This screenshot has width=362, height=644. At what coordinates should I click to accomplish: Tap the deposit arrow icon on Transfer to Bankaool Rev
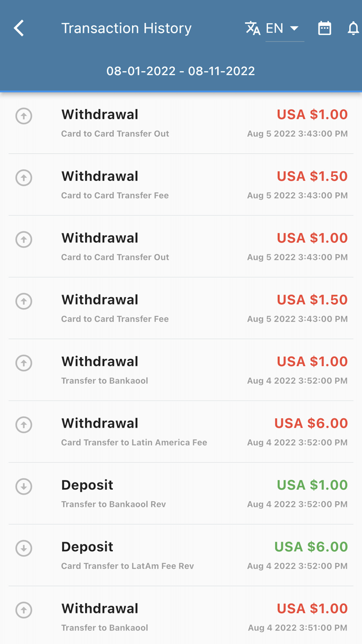(23, 487)
